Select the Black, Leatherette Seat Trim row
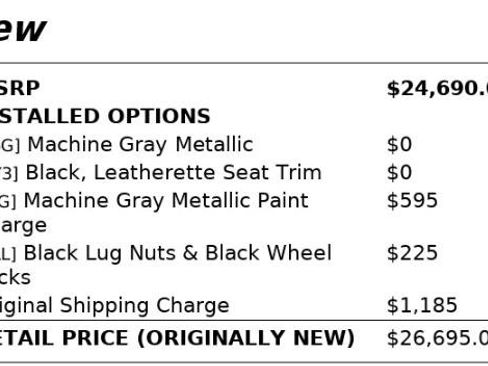 tap(244, 173)
